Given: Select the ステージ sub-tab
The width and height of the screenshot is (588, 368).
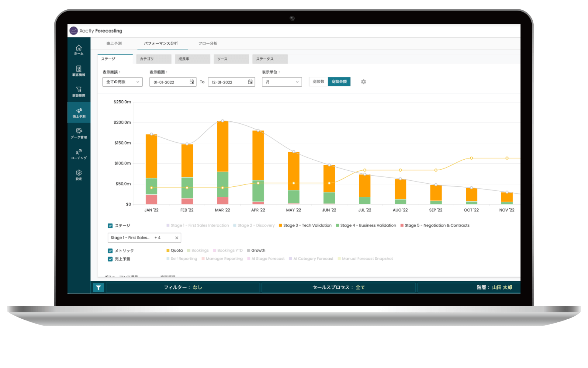Looking at the screenshot, I should point(115,59).
